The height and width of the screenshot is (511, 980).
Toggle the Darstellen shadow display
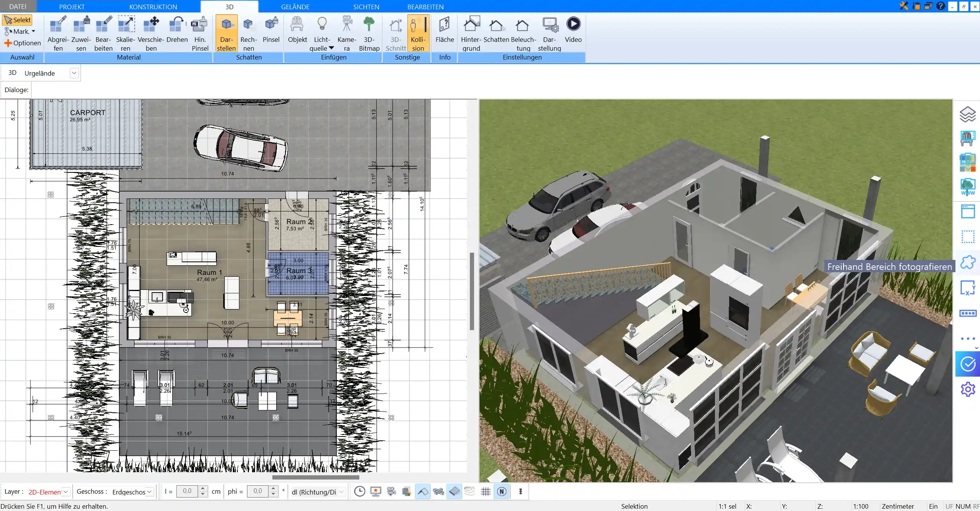point(226,33)
